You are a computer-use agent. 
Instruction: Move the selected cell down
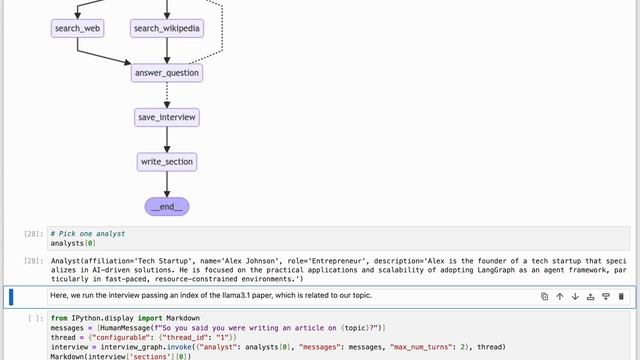pos(575,296)
